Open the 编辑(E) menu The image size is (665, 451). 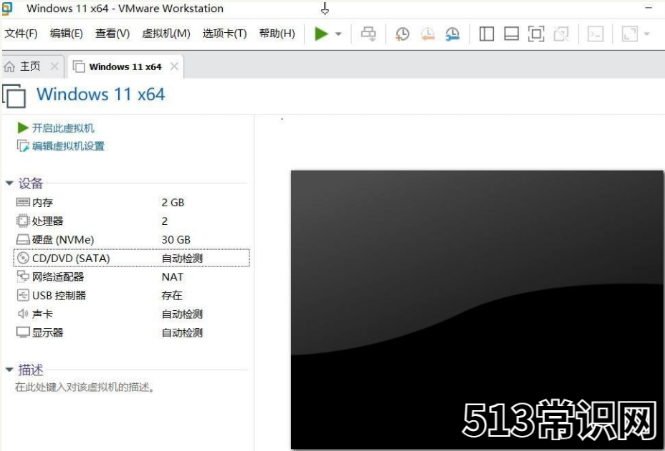(66, 34)
